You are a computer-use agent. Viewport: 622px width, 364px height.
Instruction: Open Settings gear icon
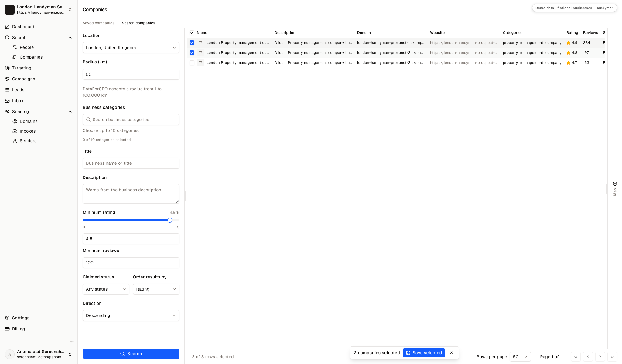7,318
